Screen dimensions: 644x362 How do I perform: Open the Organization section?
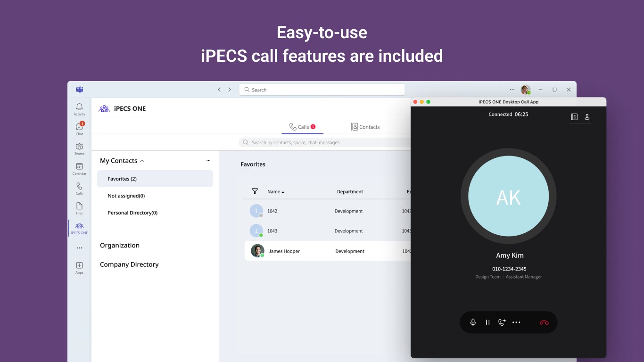(x=120, y=245)
